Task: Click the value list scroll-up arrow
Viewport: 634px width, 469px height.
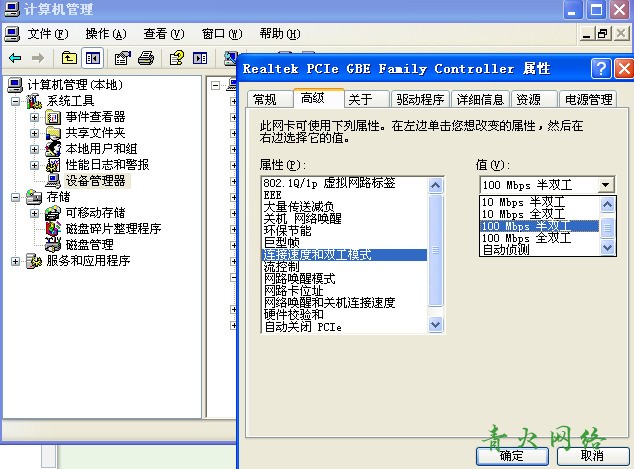Action: click(607, 204)
